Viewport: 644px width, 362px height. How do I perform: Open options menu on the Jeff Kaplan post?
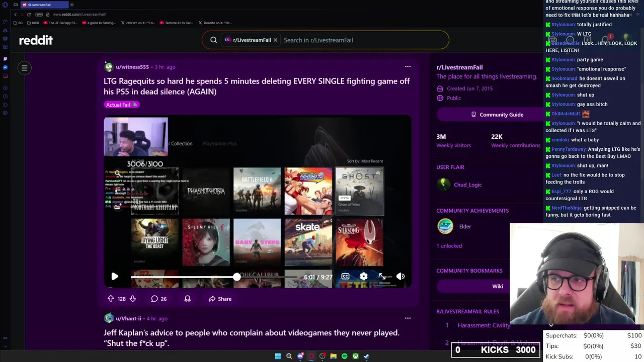coord(408,318)
